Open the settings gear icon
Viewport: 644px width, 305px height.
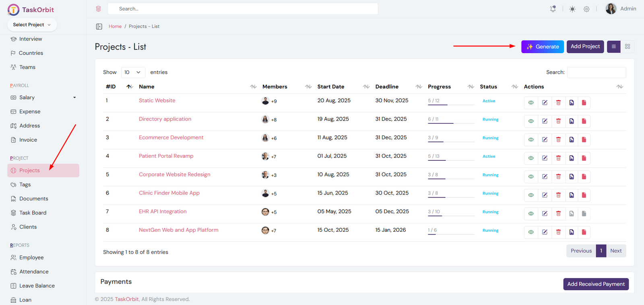pos(586,9)
